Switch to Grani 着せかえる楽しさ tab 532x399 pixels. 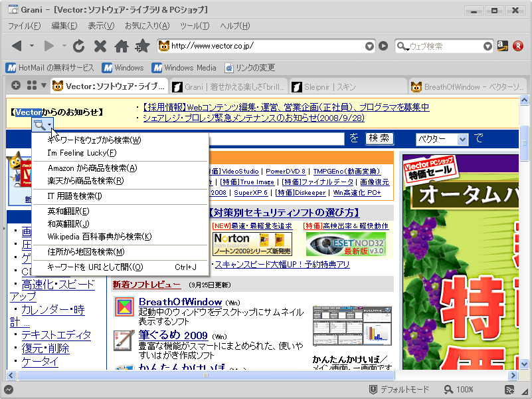pyautogui.click(x=228, y=87)
